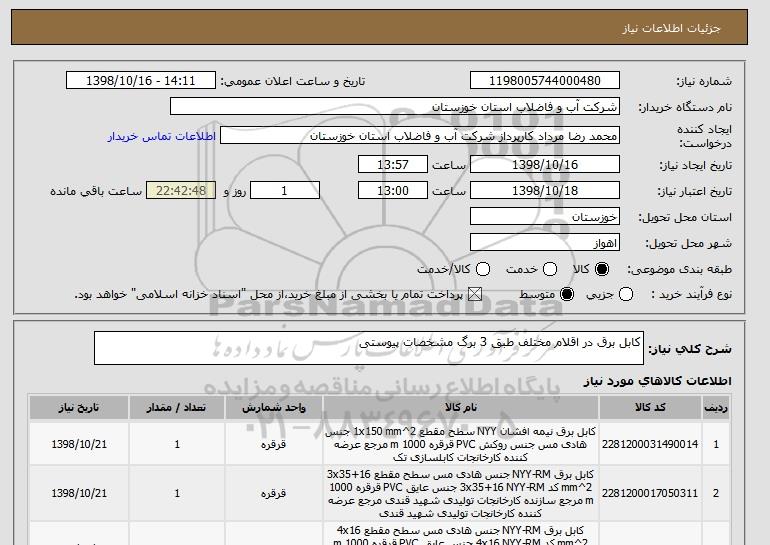Open the اطلاعات تماس خریدار link
The image size is (770, 545).
click(162, 136)
